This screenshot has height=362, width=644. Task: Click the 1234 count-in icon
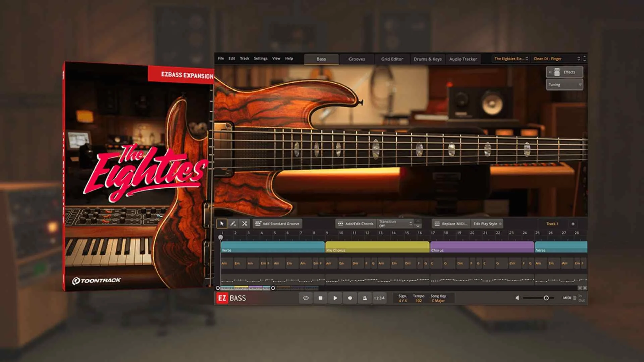379,298
